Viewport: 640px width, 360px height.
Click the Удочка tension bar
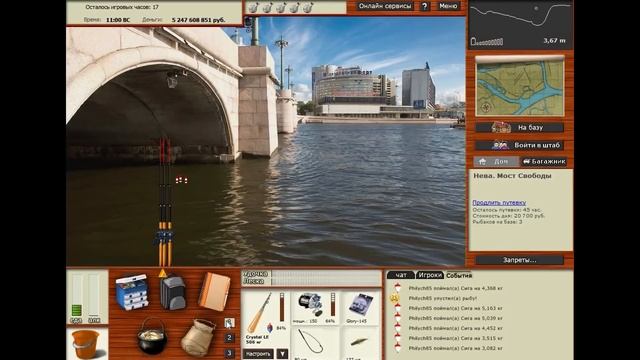coord(326,274)
